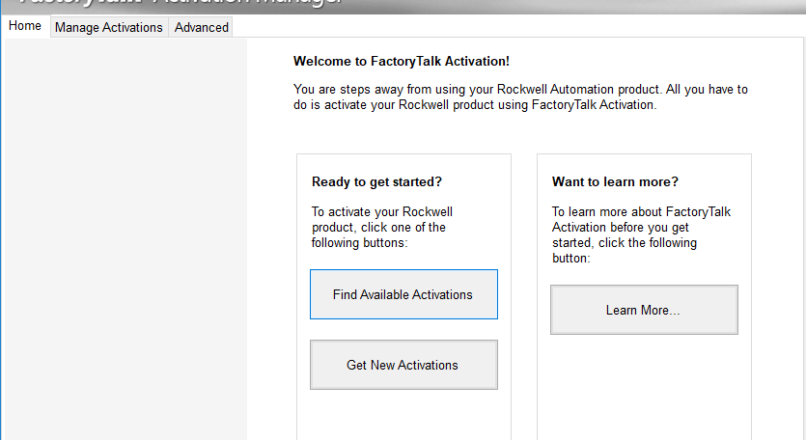The width and height of the screenshot is (806, 440).
Task: Click the 'Want to learn more?' heading
Action: (615, 182)
